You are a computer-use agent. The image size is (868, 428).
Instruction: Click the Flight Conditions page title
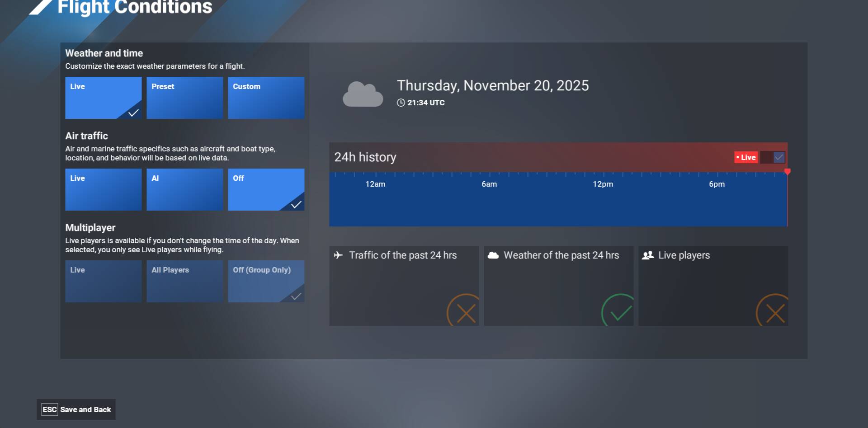pos(135,7)
